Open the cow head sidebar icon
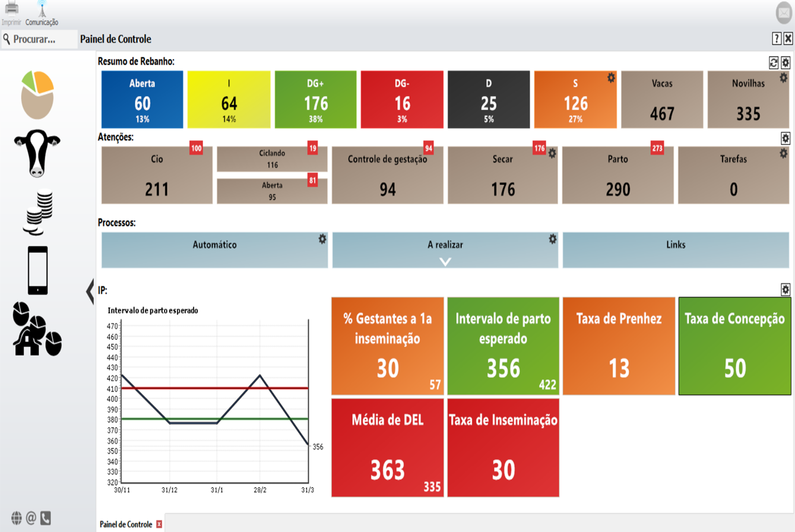Viewport: 795px width, 532px height. (x=37, y=153)
